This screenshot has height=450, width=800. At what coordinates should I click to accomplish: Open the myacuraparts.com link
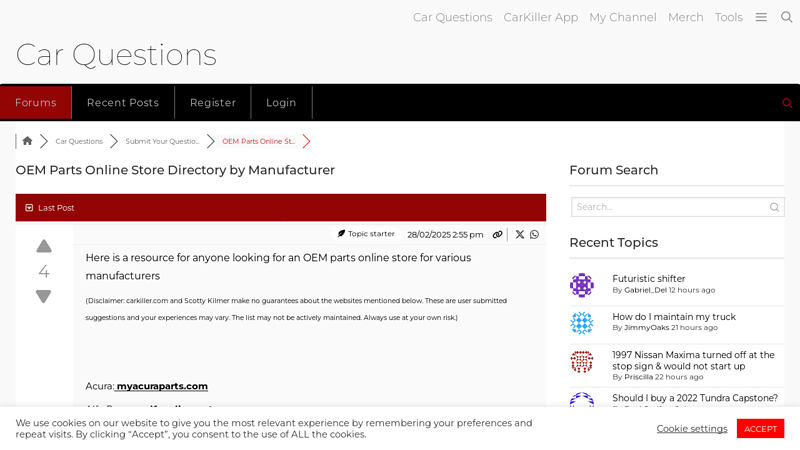(x=162, y=386)
